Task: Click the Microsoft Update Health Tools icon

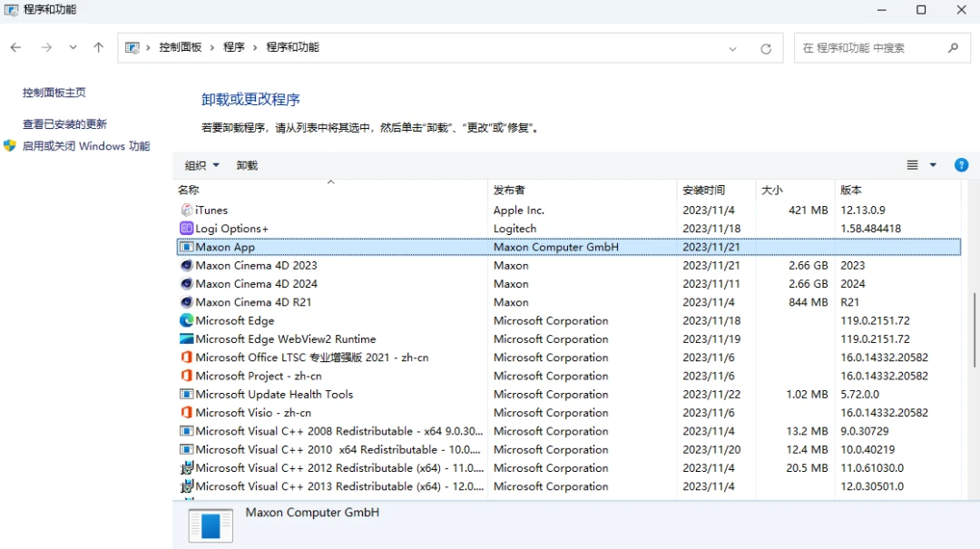Action: [186, 395]
